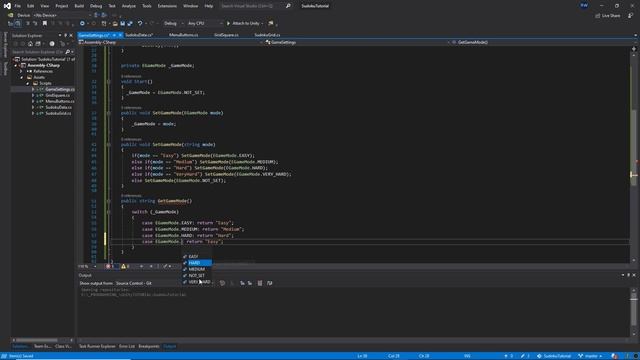Expand the References node
640x360 pixels.
pos(22,71)
